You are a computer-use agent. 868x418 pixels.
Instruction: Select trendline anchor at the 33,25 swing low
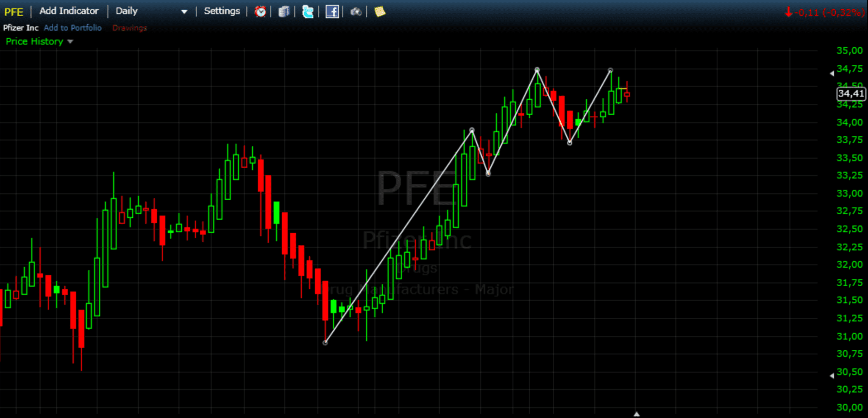488,174
